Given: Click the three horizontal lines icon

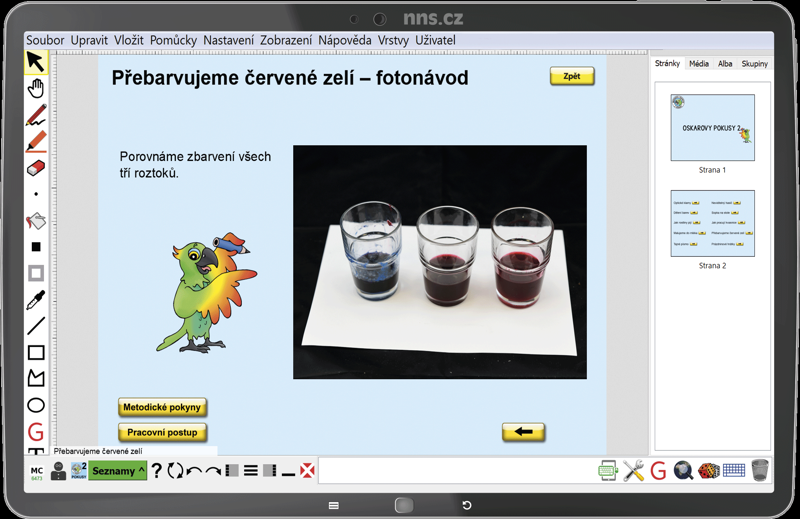Looking at the screenshot, I should [x=251, y=471].
